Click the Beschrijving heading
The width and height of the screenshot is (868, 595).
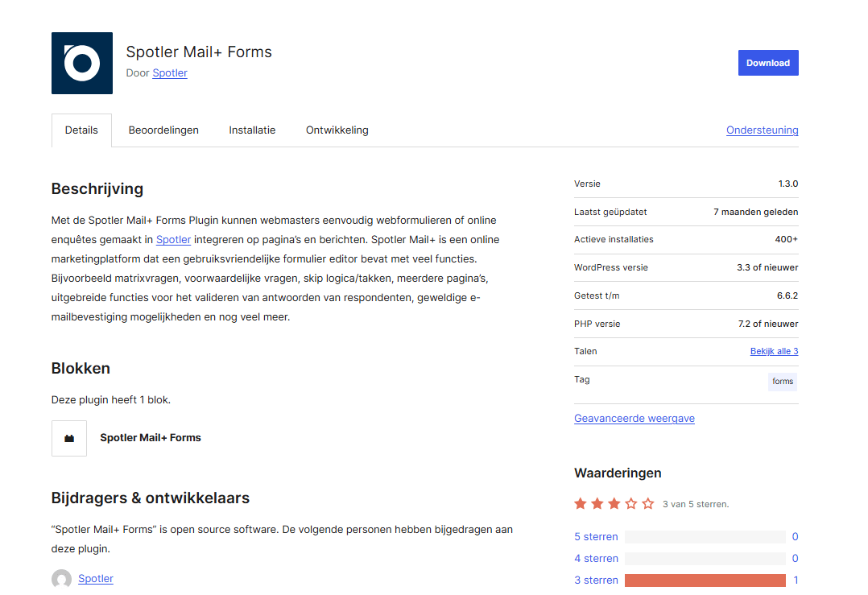(x=97, y=188)
